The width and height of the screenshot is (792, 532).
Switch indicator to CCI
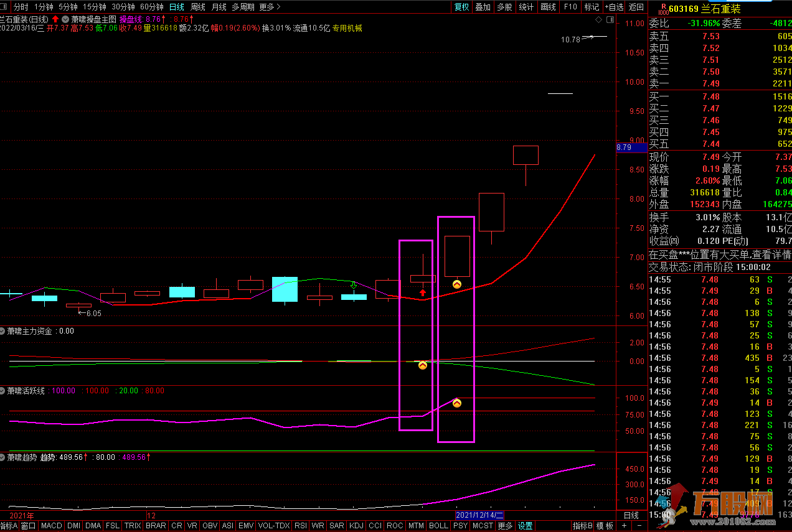pos(375,526)
